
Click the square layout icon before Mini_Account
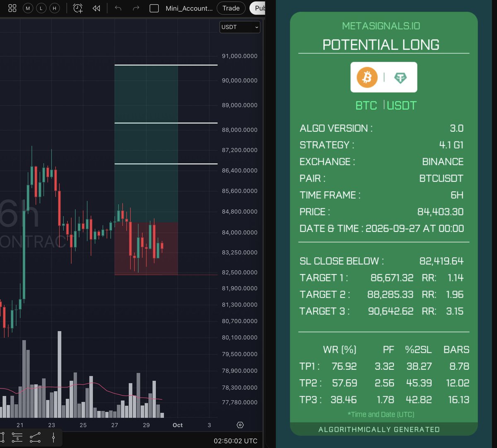point(154,8)
